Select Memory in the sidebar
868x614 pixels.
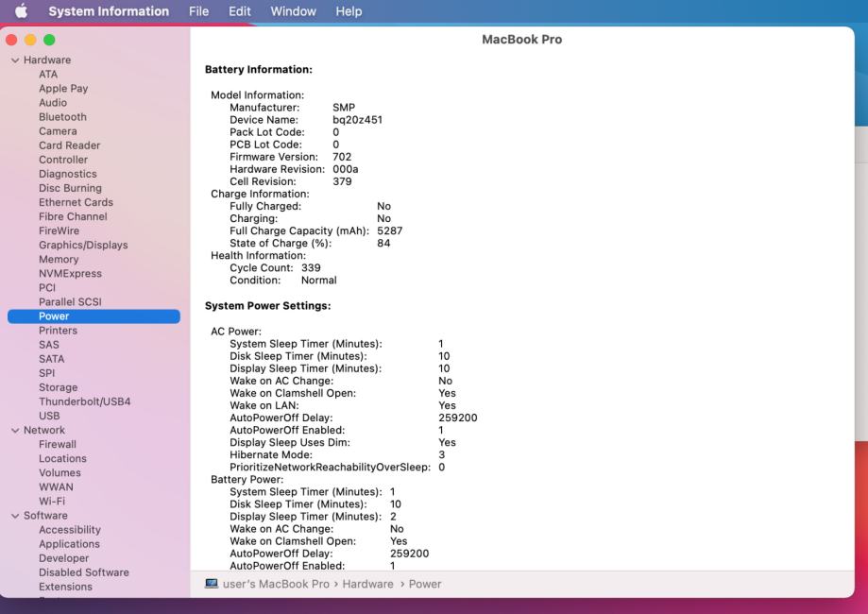pos(59,259)
